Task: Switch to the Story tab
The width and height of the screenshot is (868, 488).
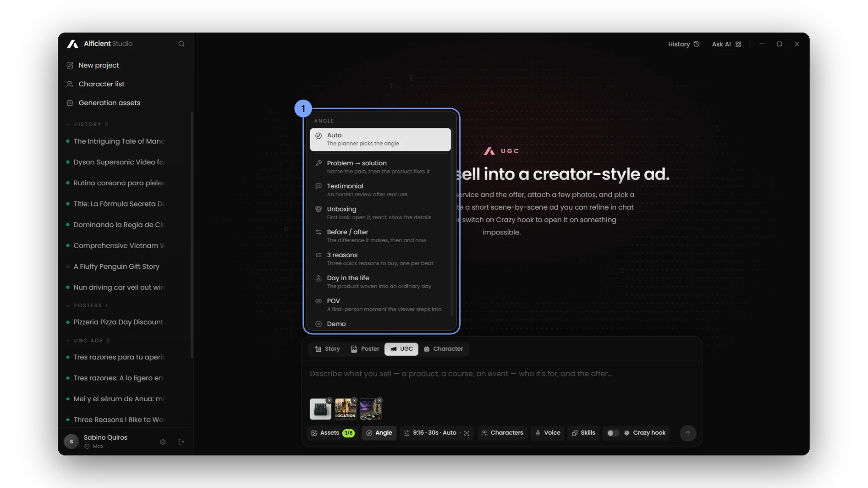Action: tap(327, 349)
